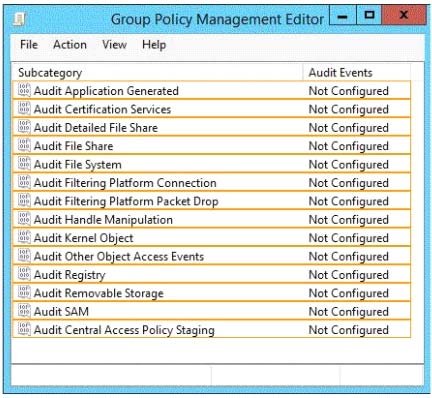
Task: Click the Audit Certification Services policy icon
Action: click(24, 109)
